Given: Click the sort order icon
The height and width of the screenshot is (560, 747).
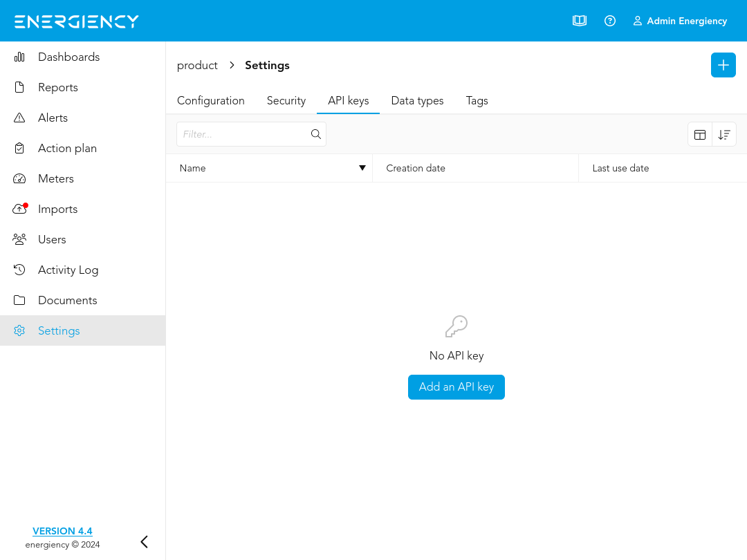Looking at the screenshot, I should tap(724, 135).
